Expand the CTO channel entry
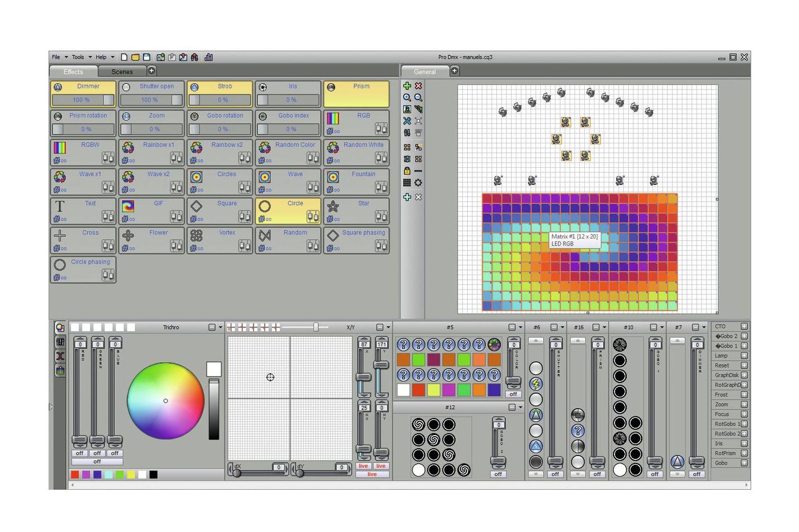The image size is (799, 532). tap(744, 327)
